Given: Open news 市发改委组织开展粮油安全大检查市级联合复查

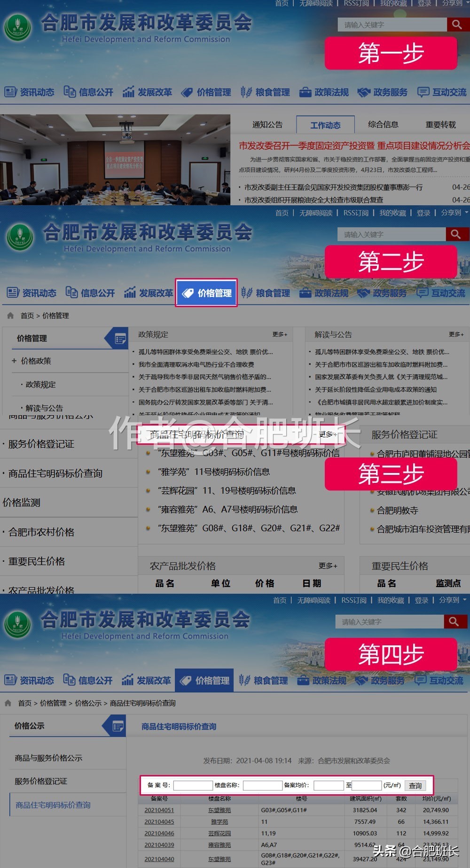Looking at the screenshot, I should click(x=313, y=200).
